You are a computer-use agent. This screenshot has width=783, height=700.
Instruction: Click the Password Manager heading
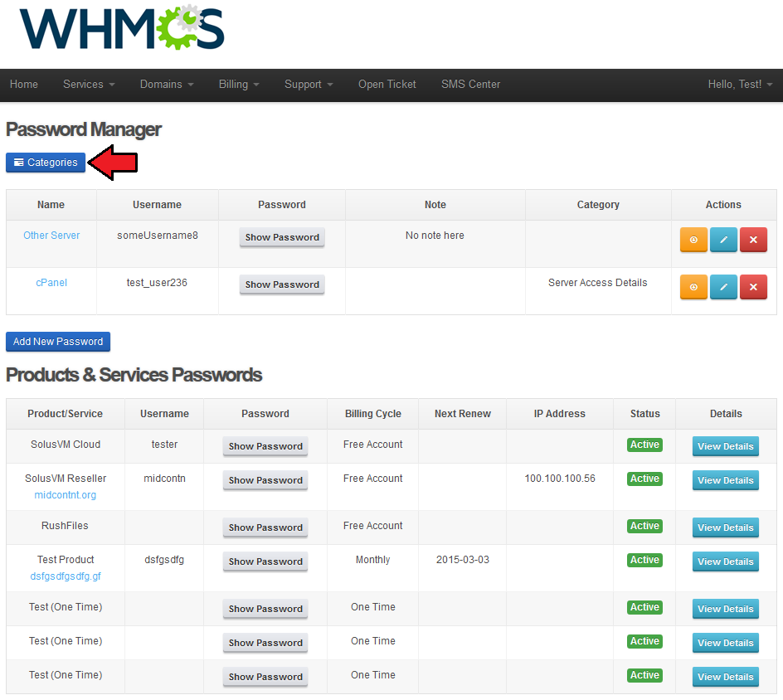84,130
